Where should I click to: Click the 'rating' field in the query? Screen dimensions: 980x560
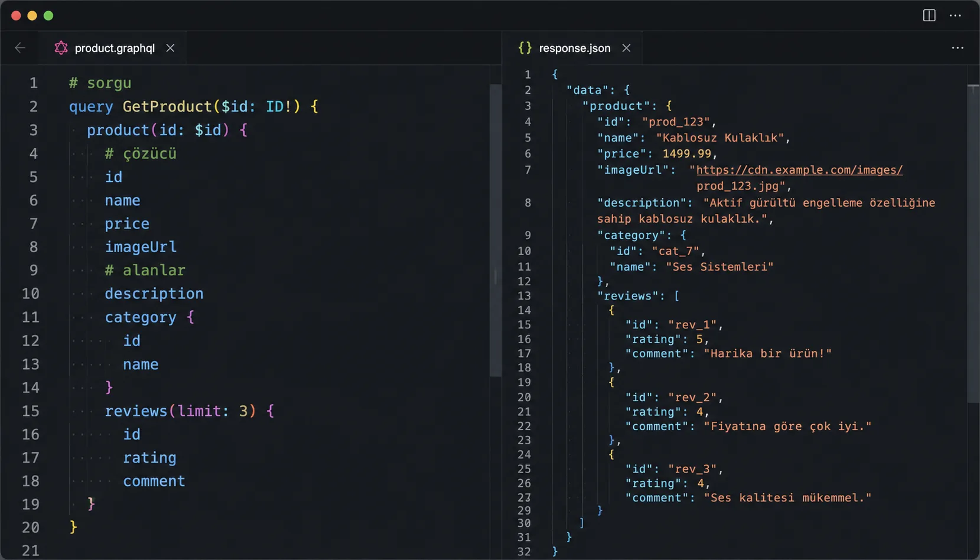tap(149, 458)
